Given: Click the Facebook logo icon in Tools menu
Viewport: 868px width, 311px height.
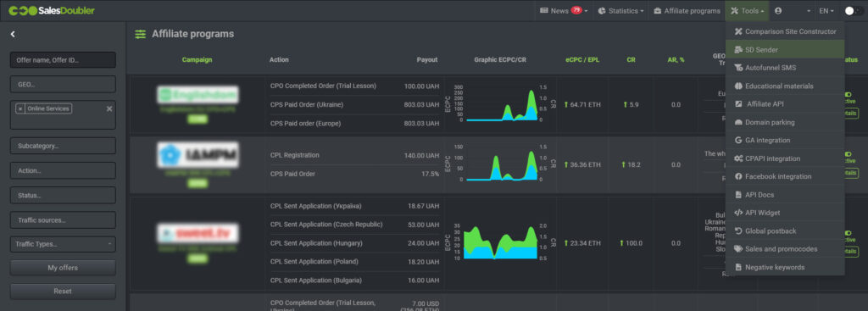Looking at the screenshot, I should 738,176.
